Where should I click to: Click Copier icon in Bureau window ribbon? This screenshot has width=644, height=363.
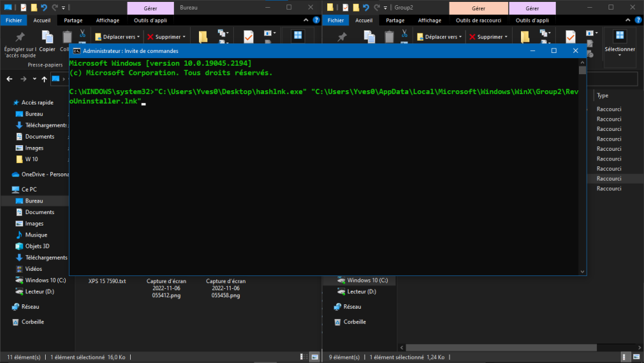(x=47, y=39)
